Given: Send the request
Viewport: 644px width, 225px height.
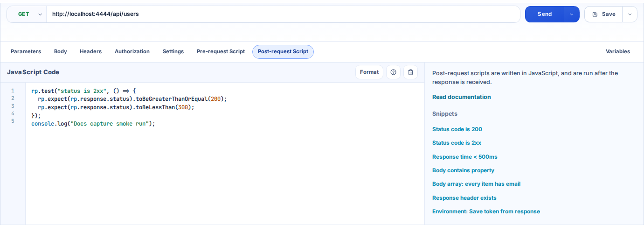Looking at the screenshot, I should (545, 14).
